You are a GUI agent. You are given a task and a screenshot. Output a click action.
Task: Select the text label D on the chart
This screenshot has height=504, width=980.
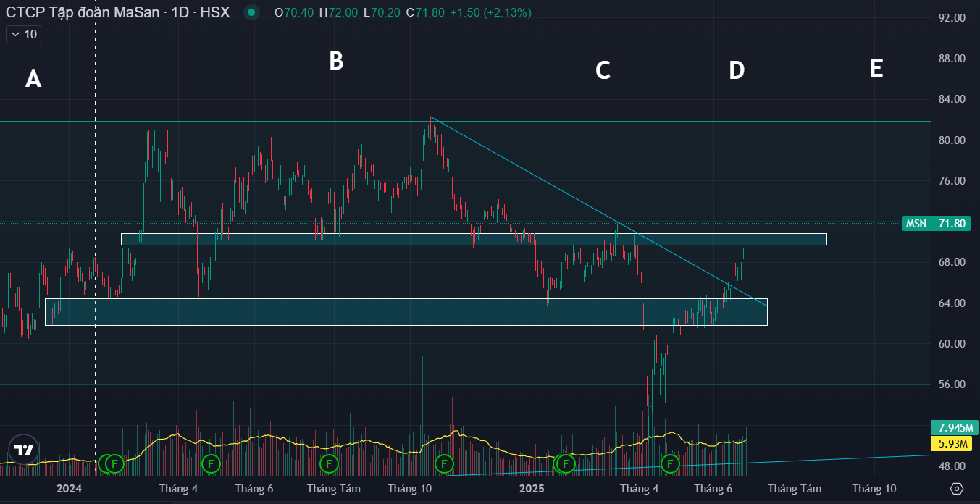coord(736,70)
